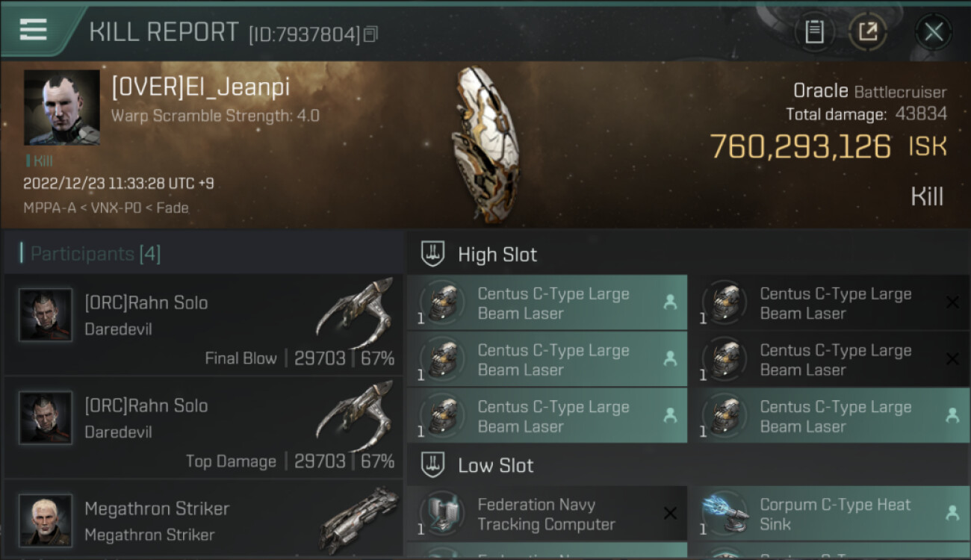
Task: View the Oracle battlecruiser ship image
Action: [x=484, y=144]
